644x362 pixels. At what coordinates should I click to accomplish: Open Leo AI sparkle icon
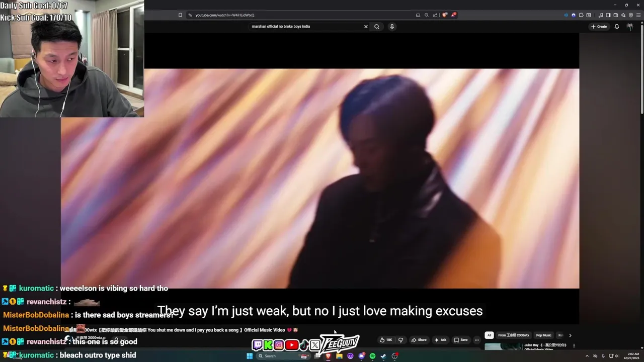pos(623,15)
